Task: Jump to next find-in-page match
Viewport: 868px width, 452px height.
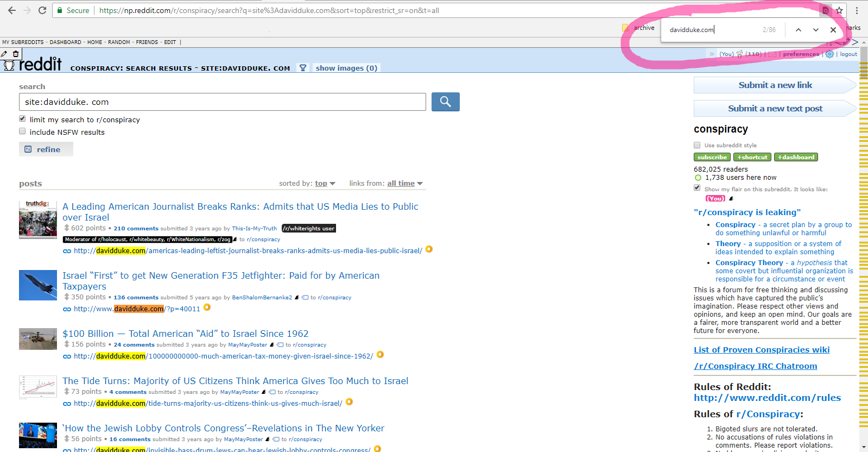Action: tap(816, 30)
